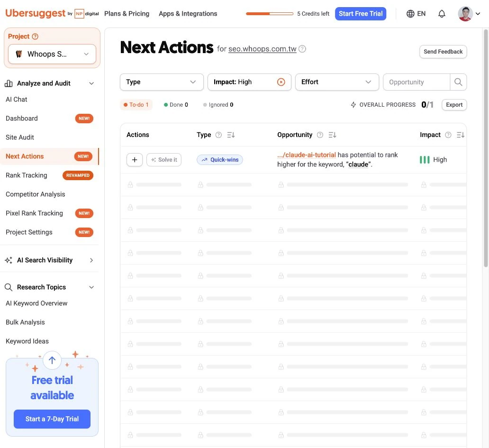Open Dashboard in the sidebar

pos(21,119)
